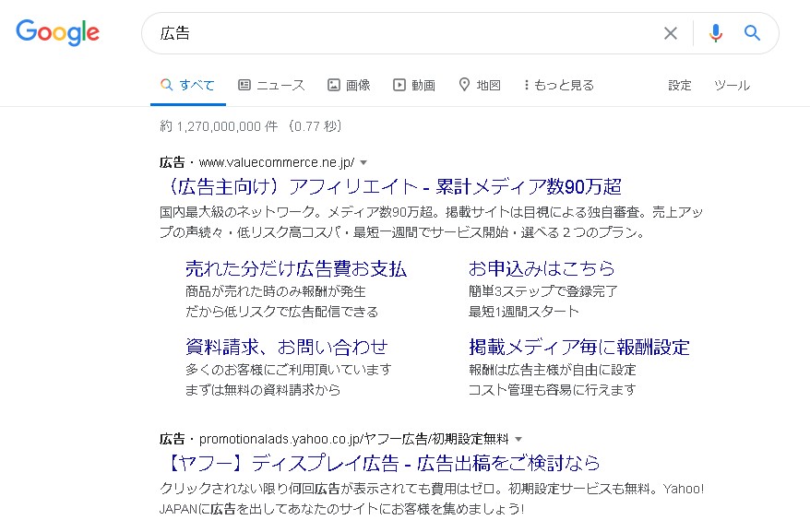Viewport: 810px width, 532px height.
Task: Open the 資料請求、お問い合わせ sitelink
Action: [x=287, y=347]
